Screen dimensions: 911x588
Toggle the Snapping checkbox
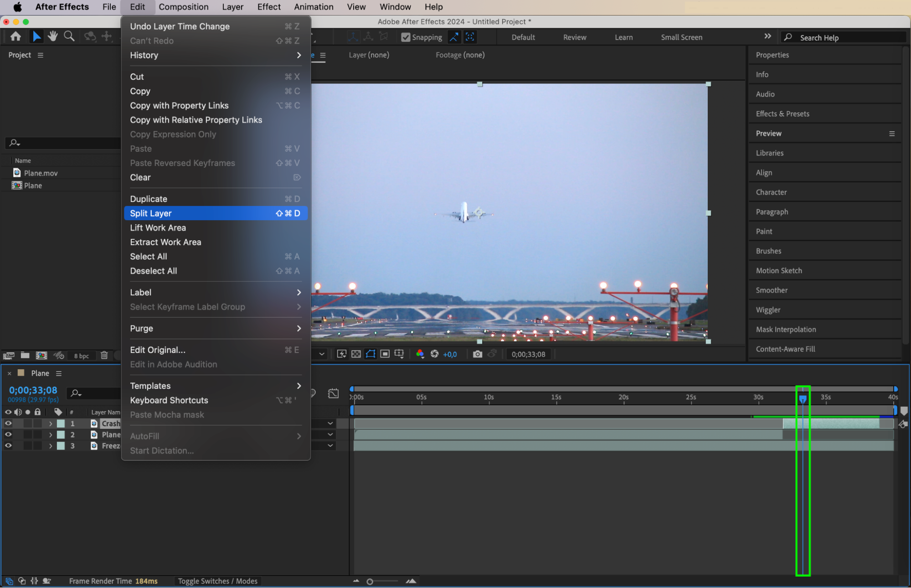tap(406, 37)
